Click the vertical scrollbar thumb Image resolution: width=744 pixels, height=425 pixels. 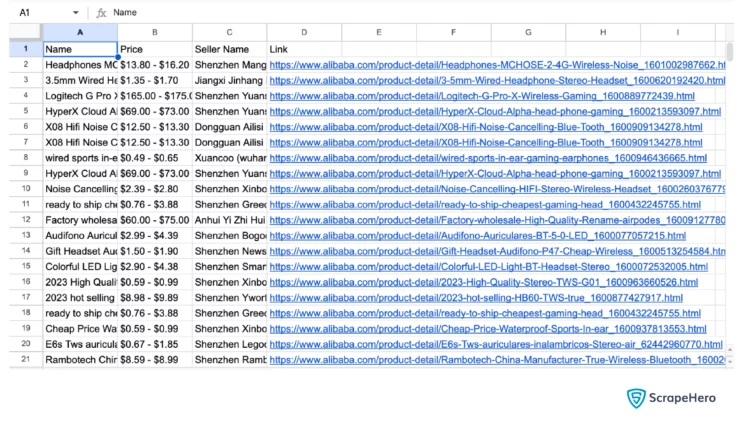click(730, 51)
